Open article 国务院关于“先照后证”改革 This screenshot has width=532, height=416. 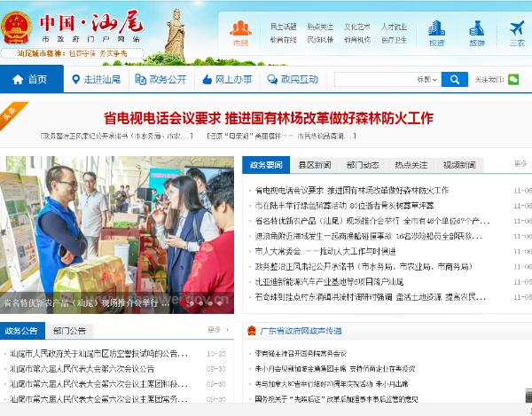337,399
